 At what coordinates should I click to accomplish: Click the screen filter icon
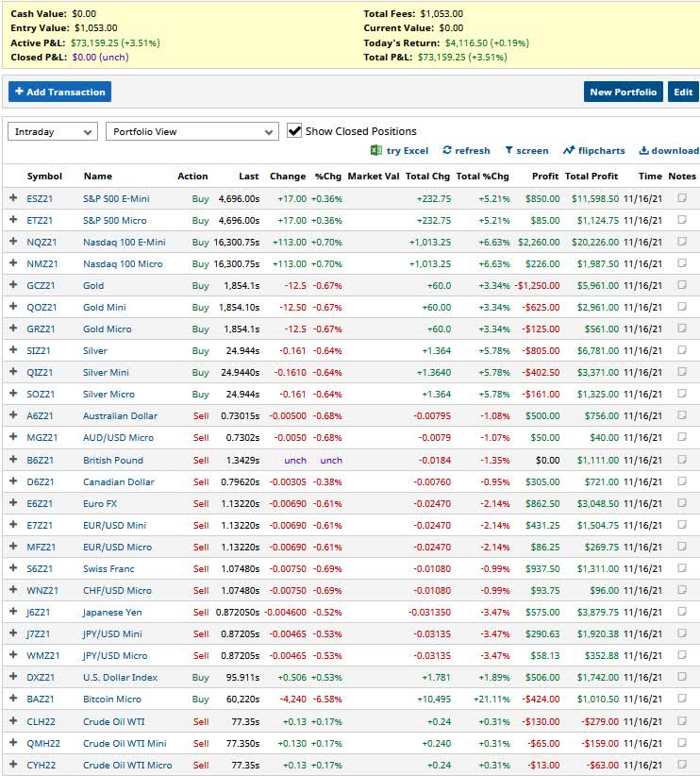pos(509,150)
